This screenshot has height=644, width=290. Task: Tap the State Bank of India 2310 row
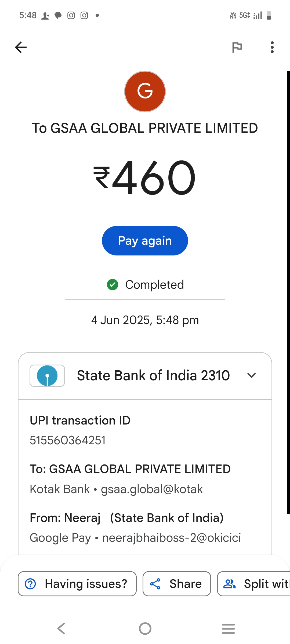click(x=153, y=376)
